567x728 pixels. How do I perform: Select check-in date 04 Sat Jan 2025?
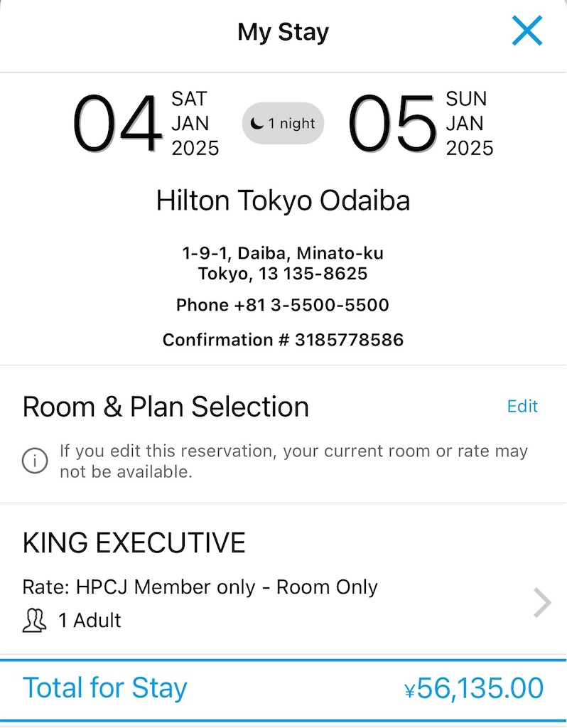146,124
